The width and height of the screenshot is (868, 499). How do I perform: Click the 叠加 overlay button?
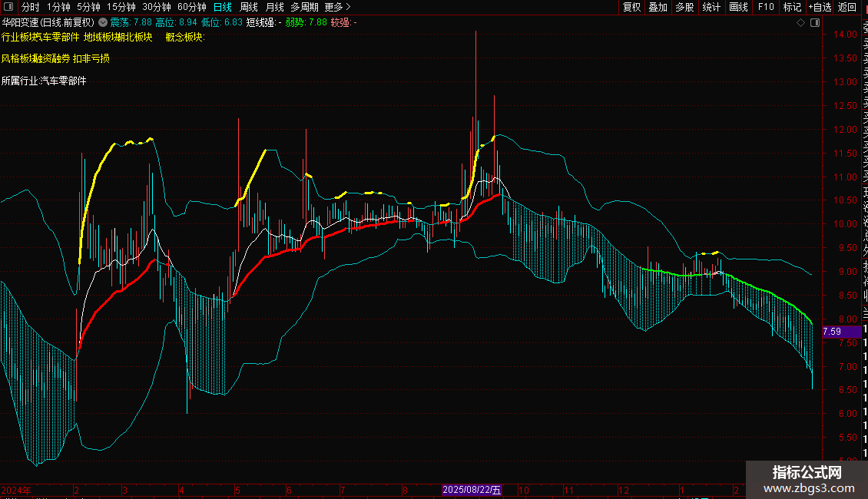pyautogui.click(x=658, y=7)
